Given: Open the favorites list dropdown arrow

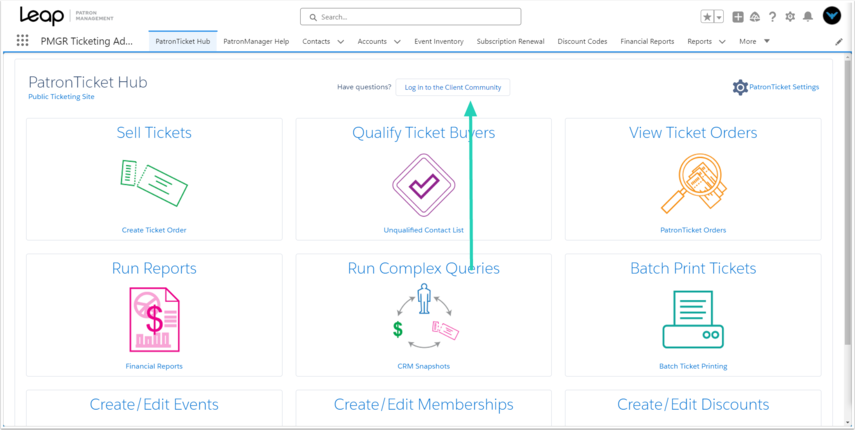Looking at the screenshot, I should click(x=719, y=17).
